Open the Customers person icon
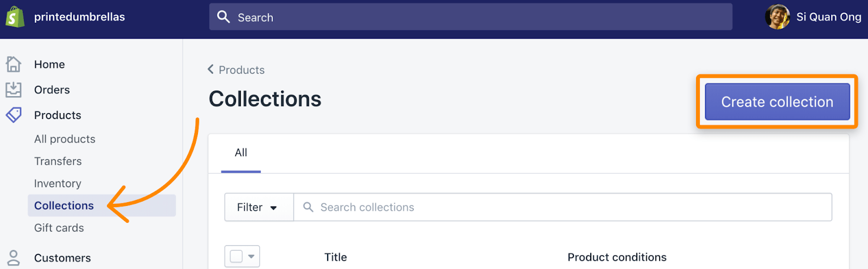The width and height of the screenshot is (868, 269). pos(14,258)
